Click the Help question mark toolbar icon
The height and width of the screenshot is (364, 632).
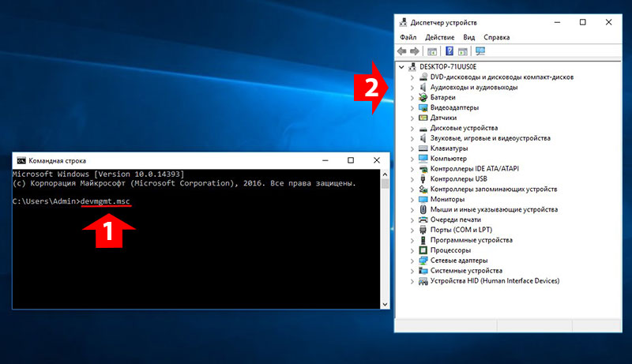[x=449, y=51]
